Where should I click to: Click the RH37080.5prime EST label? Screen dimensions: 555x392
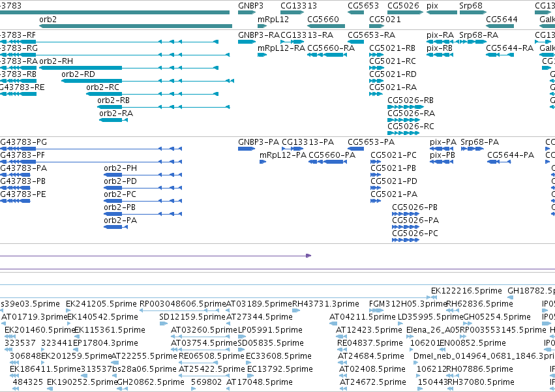(x=481, y=382)
